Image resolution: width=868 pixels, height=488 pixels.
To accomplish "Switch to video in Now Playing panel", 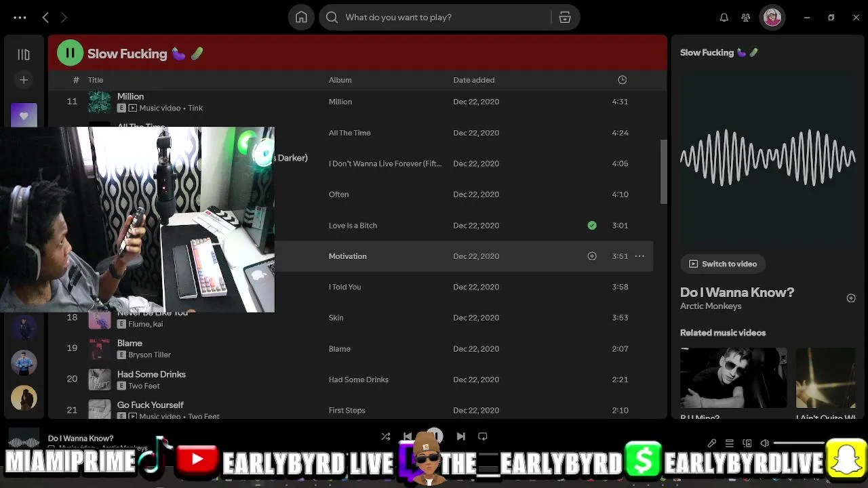I will click(x=723, y=264).
